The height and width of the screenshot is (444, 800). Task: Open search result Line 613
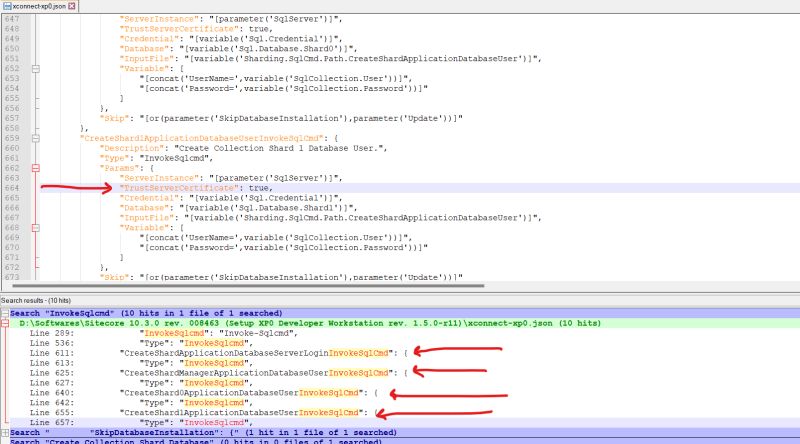[141, 363]
